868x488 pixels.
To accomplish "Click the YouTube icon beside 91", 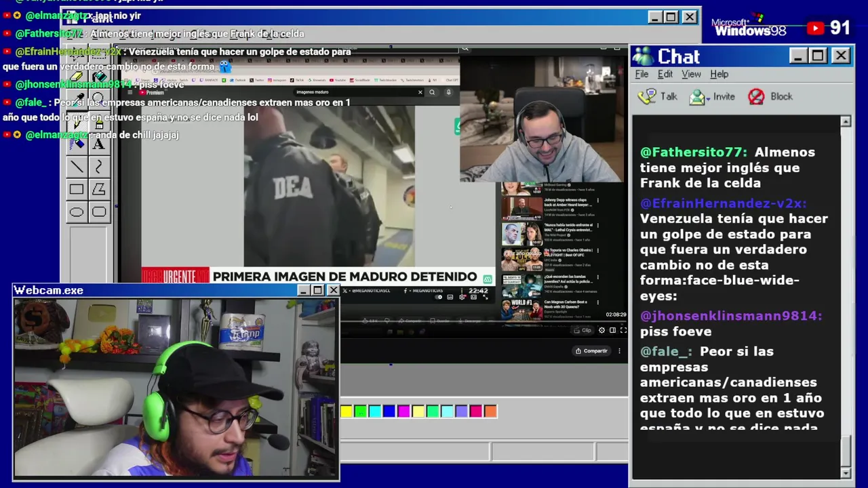I will pos(815,28).
